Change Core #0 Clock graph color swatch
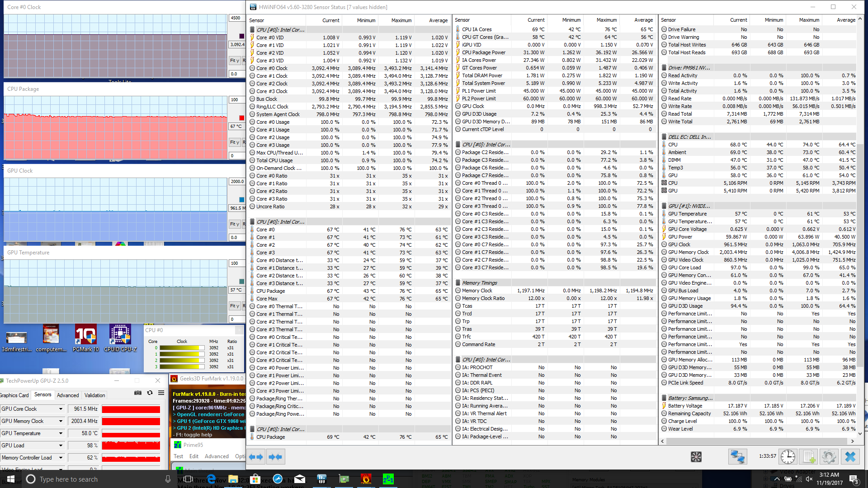This screenshot has width=868, height=488. (241, 36)
